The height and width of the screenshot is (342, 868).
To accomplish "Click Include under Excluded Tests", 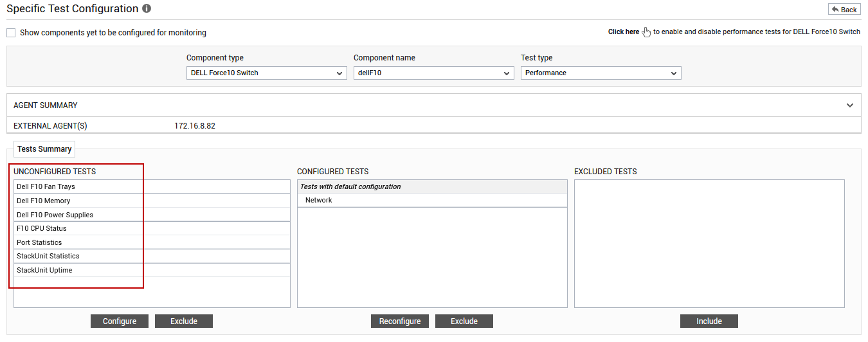I will (709, 321).
